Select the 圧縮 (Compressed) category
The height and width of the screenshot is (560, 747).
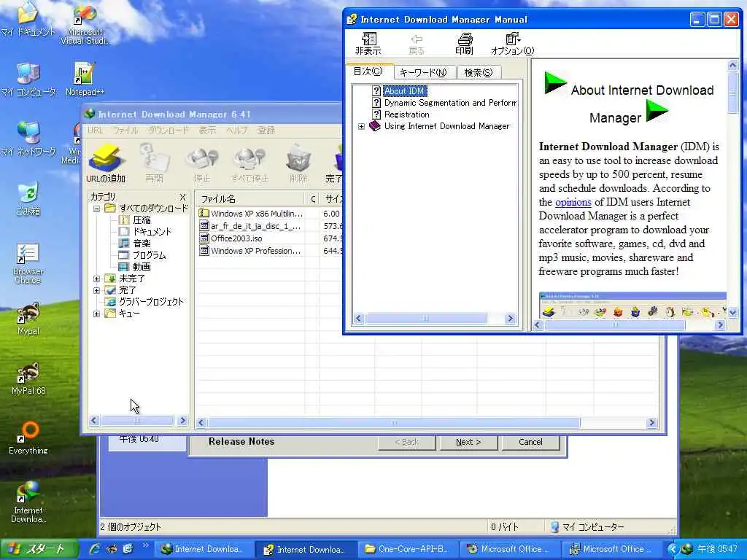[142, 220]
